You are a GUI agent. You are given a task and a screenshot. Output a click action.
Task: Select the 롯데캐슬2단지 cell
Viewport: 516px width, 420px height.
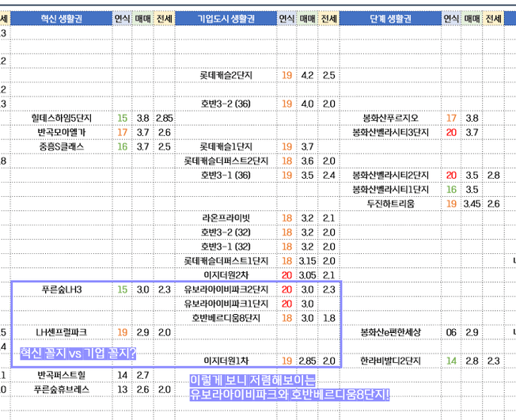tap(226, 75)
